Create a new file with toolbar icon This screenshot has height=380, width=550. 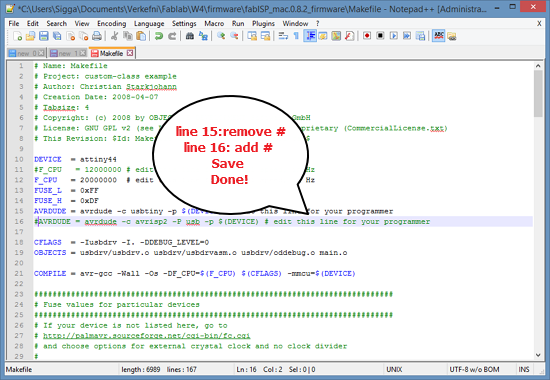pyautogui.click(x=17, y=36)
